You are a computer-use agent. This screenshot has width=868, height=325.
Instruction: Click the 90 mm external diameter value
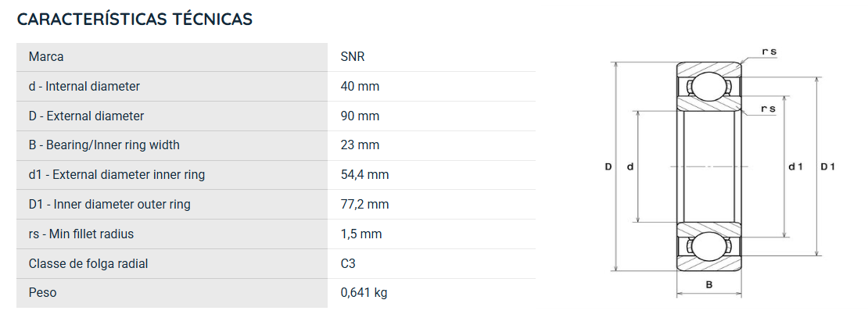pyautogui.click(x=360, y=116)
